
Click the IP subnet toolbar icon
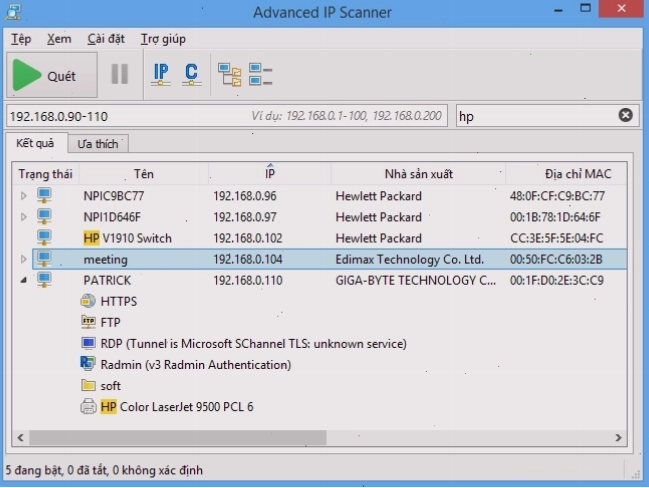click(161, 75)
